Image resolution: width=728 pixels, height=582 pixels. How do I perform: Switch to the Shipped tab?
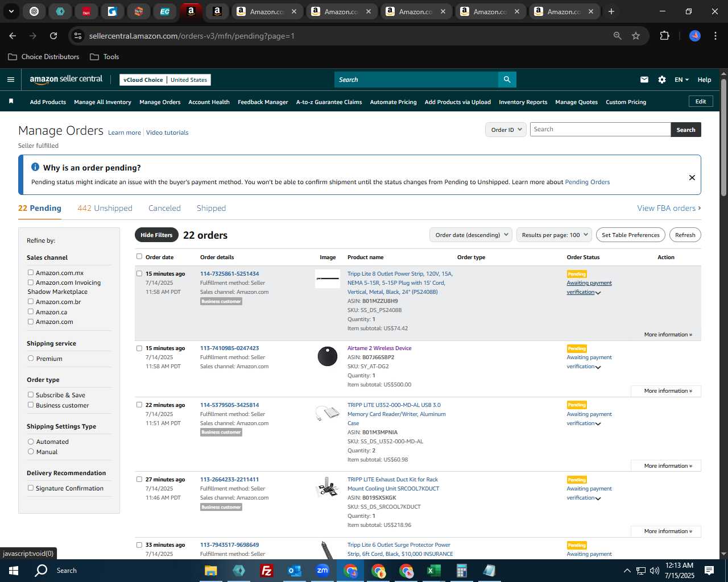point(211,208)
